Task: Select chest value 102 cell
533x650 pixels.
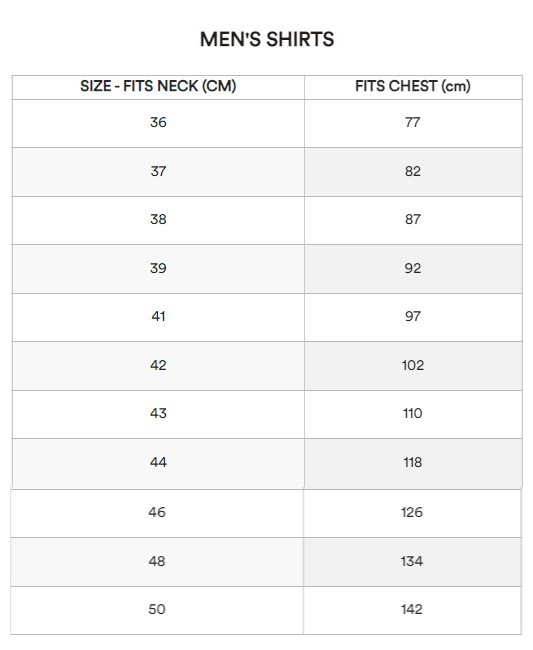Action: [413, 366]
